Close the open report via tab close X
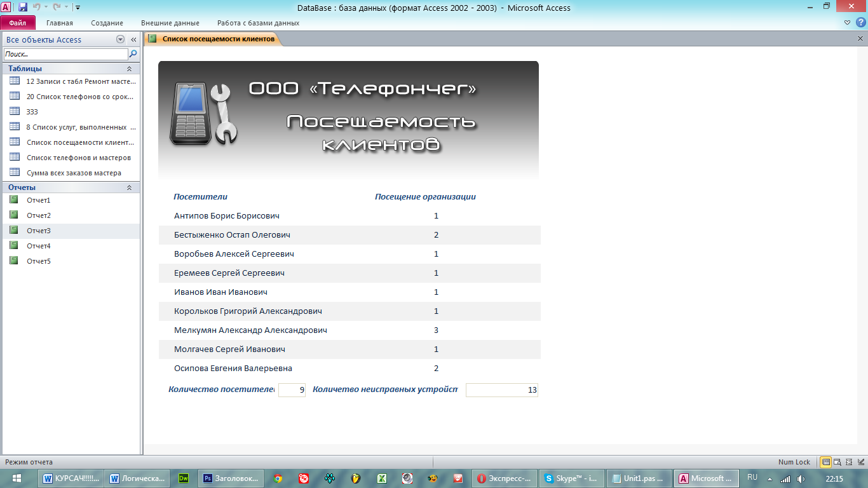This screenshot has width=868, height=488. click(860, 39)
